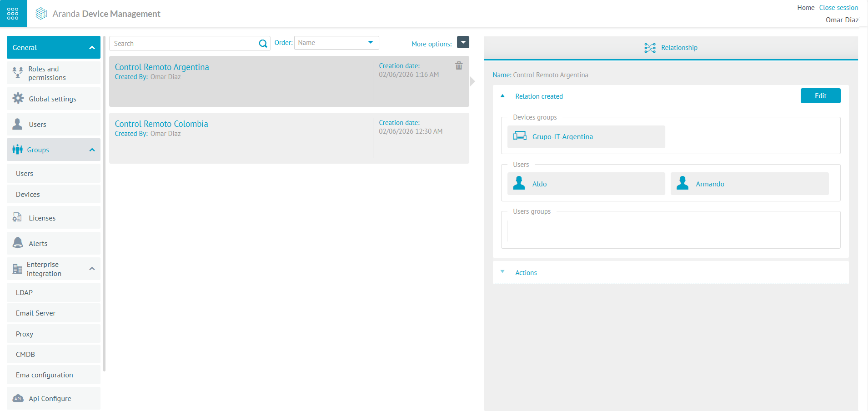Delete Control Remoto Argentina with trash icon
The height and width of the screenshot is (411, 868).
(459, 66)
